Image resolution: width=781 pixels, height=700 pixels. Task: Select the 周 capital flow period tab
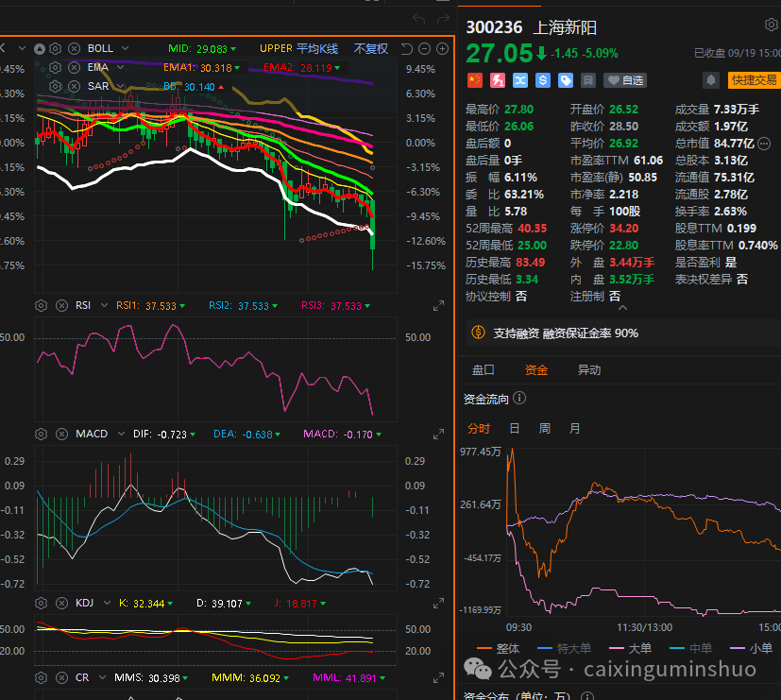[544, 428]
